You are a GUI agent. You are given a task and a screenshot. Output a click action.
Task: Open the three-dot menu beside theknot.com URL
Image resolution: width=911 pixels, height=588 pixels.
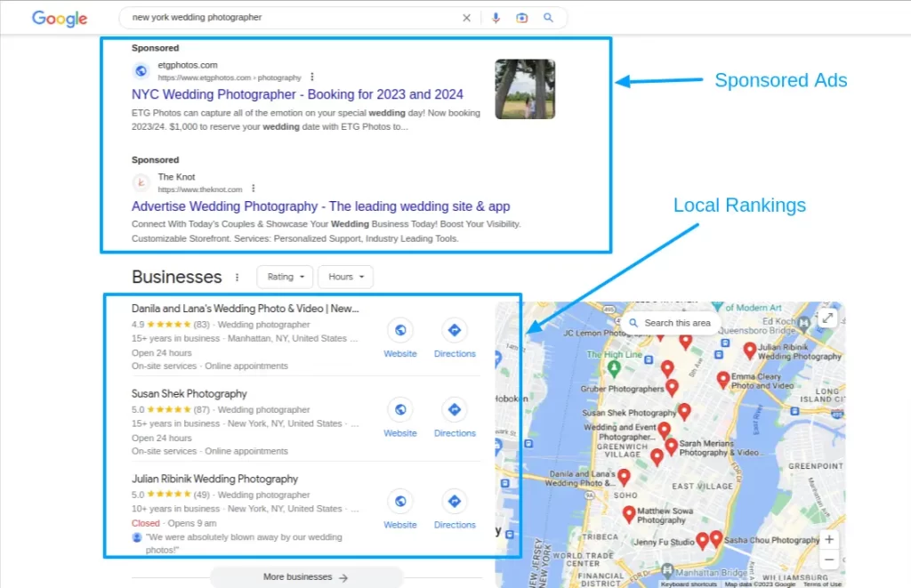click(254, 189)
